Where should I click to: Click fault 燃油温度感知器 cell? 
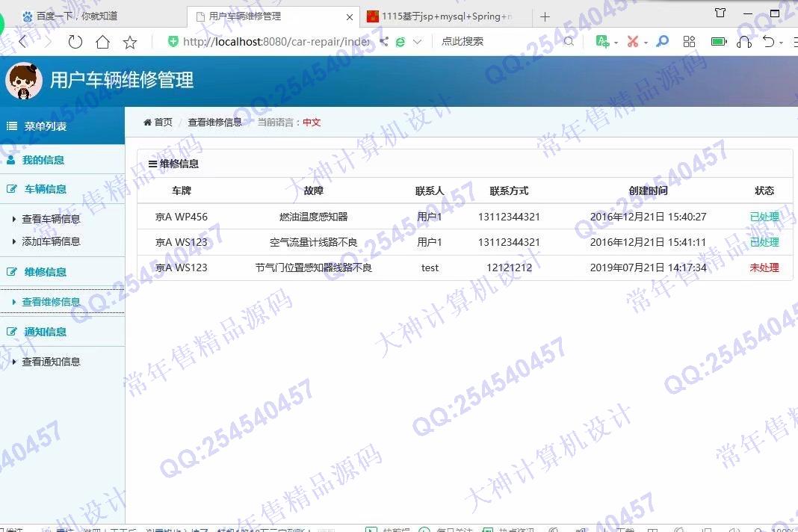tap(314, 217)
